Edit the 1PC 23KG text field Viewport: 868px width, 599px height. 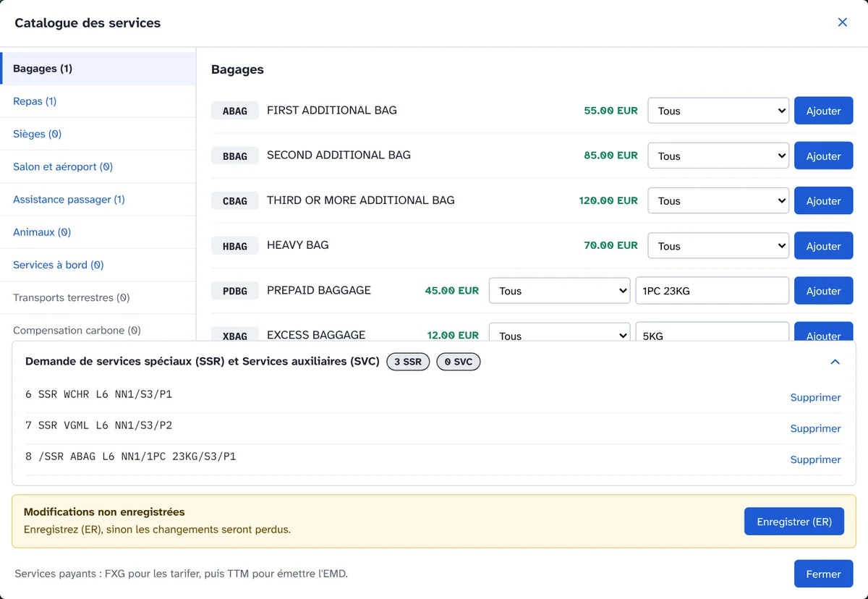click(x=712, y=291)
